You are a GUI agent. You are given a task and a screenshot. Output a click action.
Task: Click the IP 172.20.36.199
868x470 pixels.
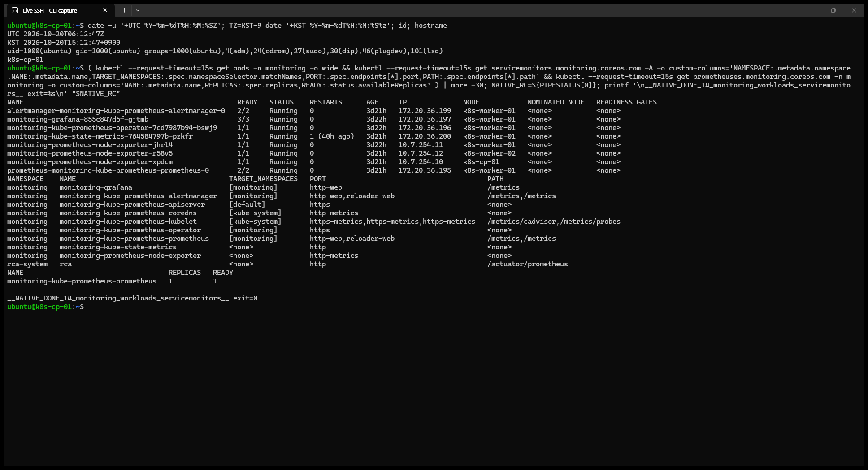[425, 111]
